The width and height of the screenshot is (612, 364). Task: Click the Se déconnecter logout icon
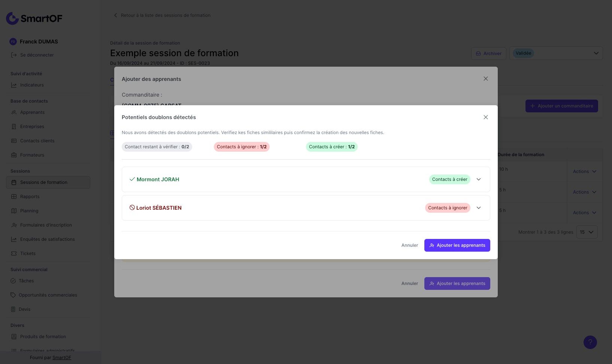[x=14, y=55]
